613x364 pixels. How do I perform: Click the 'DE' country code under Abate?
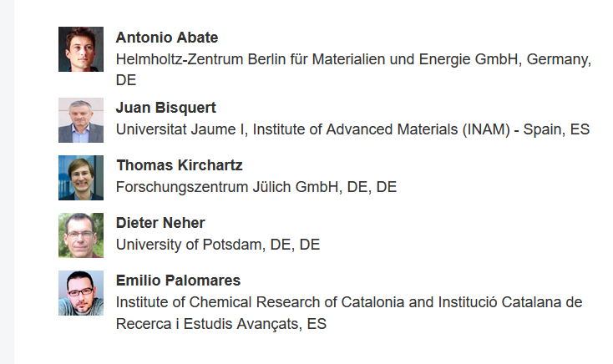click(x=126, y=80)
